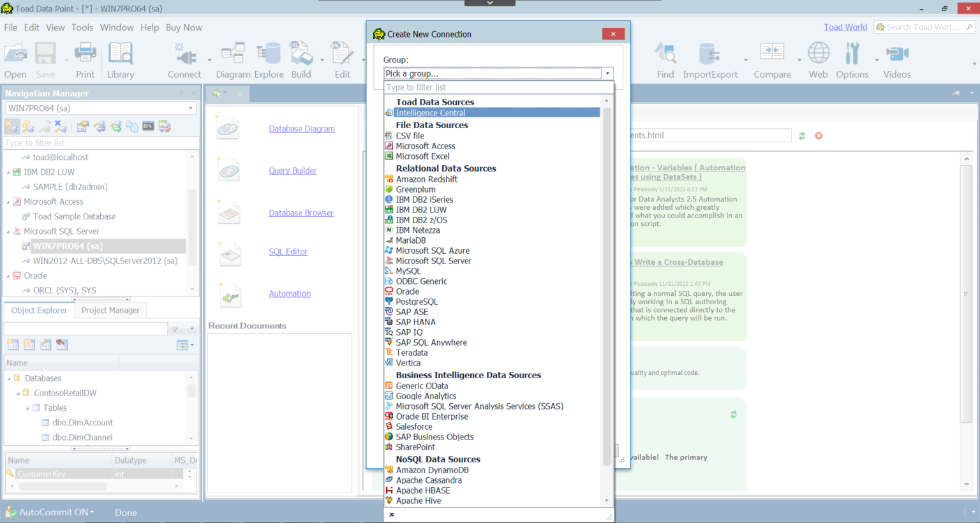Image resolution: width=980 pixels, height=523 pixels.
Task: Open the Automation link
Action: (290, 293)
